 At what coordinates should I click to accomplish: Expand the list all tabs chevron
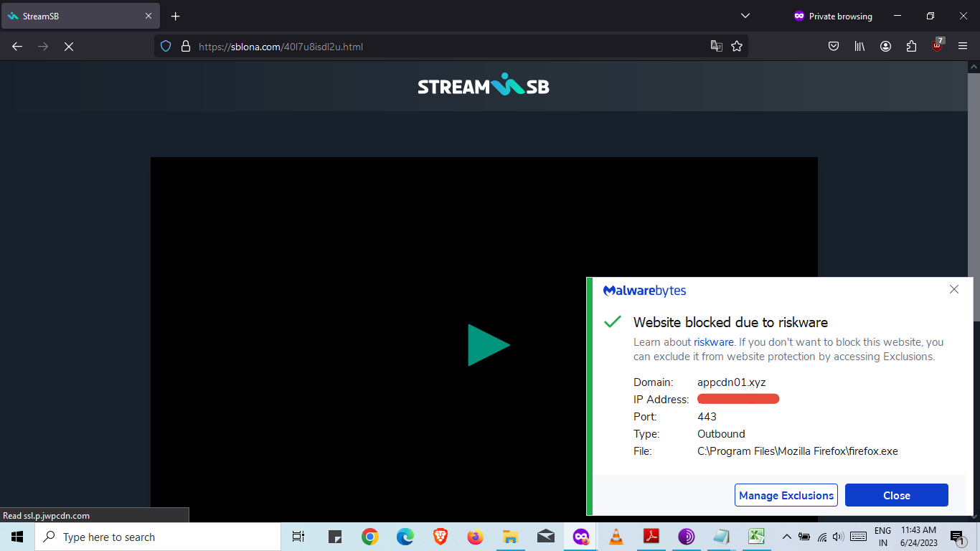[x=745, y=16]
